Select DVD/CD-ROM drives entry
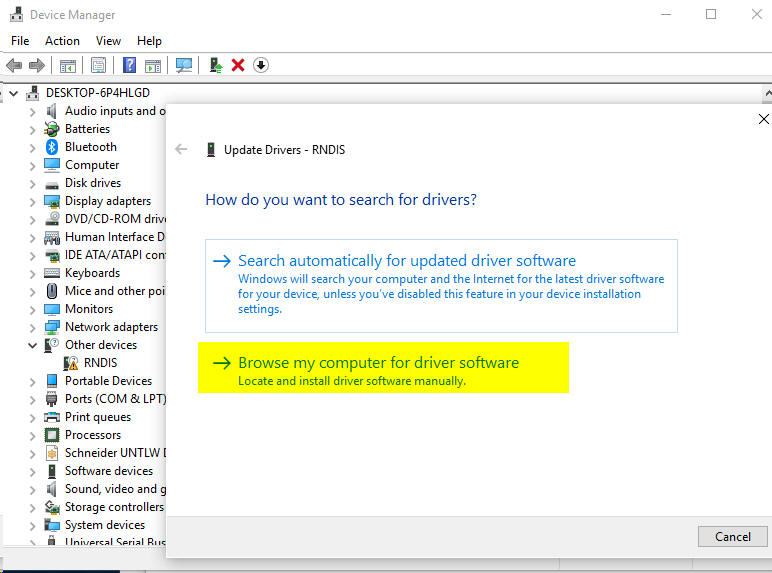Viewport: 772px width, 573px height. [x=115, y=219]
